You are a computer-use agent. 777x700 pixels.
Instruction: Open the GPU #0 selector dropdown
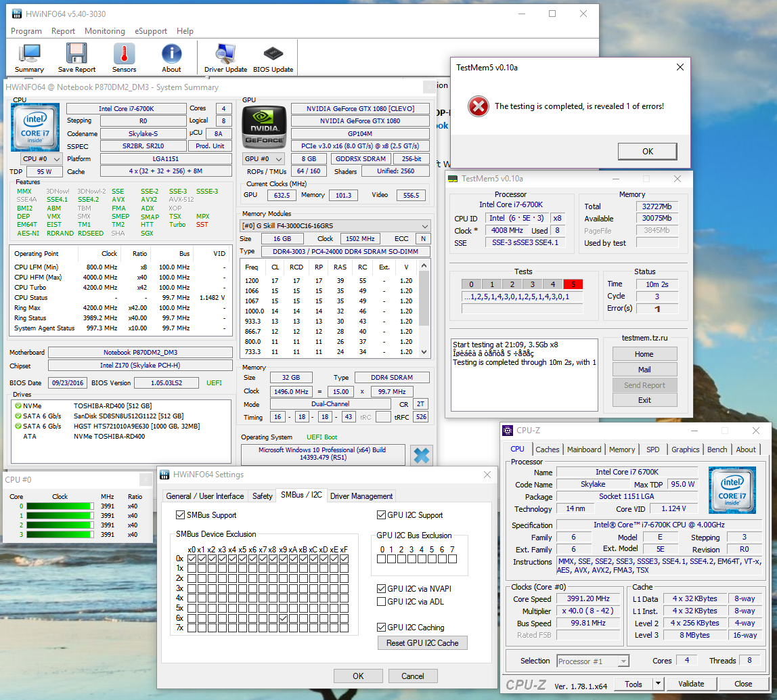[263, 158]
